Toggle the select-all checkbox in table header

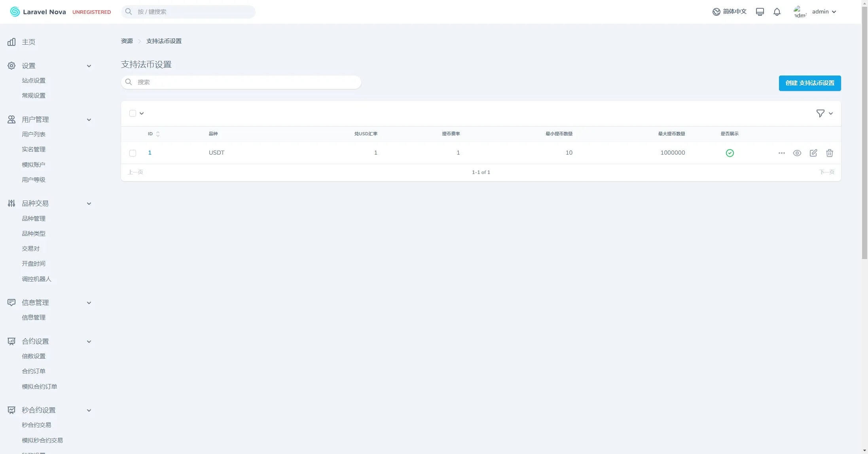click(x=133, y=114)
